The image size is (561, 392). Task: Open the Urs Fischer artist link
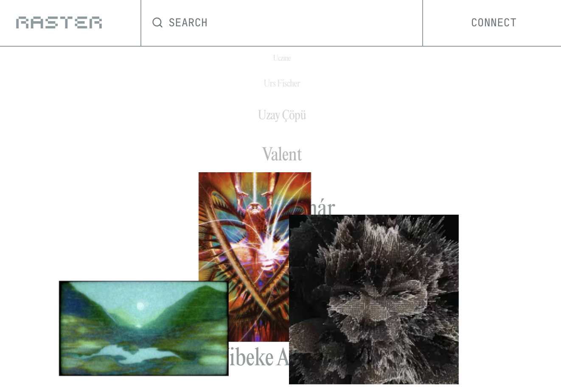click(282, 83)
